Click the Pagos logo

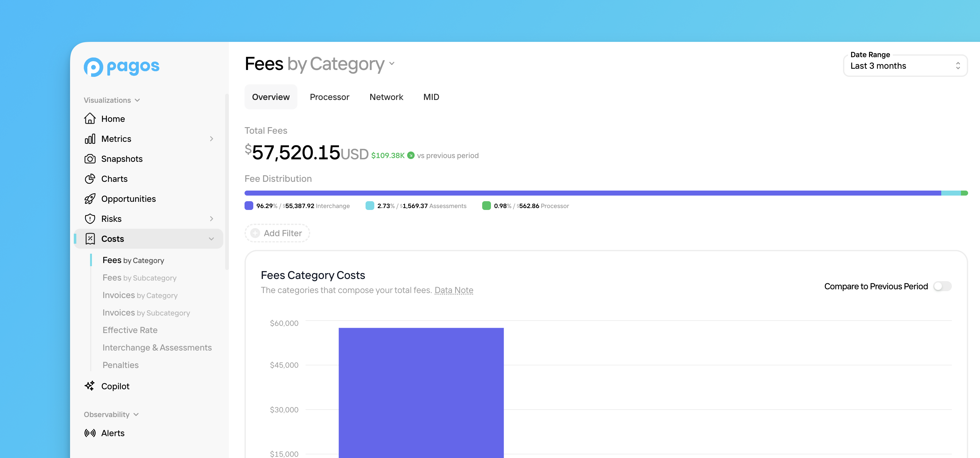(x=121, y=67)
